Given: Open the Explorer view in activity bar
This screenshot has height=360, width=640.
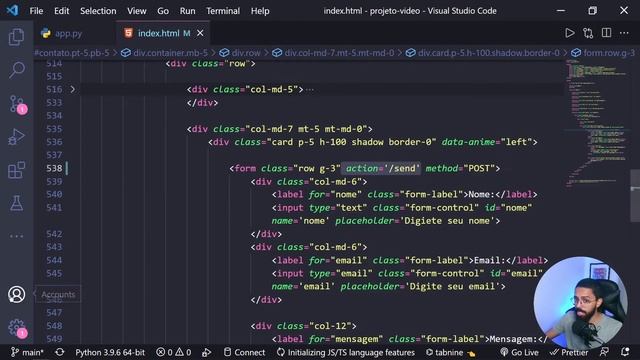Looking at the screenshot, I should coord(16,37).
